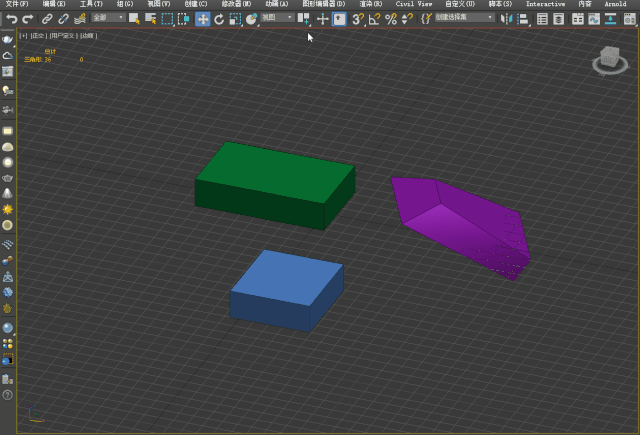
Task: Click the camera icon in left sidebar
Action: click(x=7, y=110)
